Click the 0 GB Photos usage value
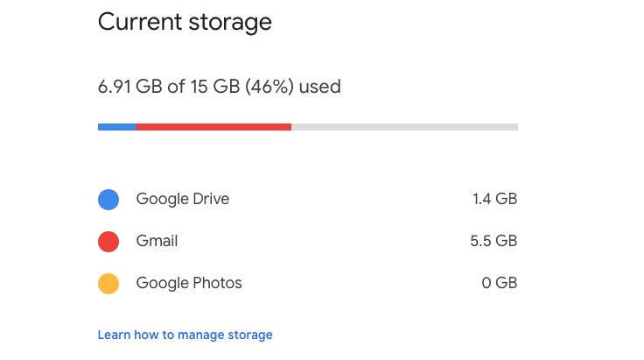Image resolution: width=644 pixels, height=360 pixels. pos(500,283)
